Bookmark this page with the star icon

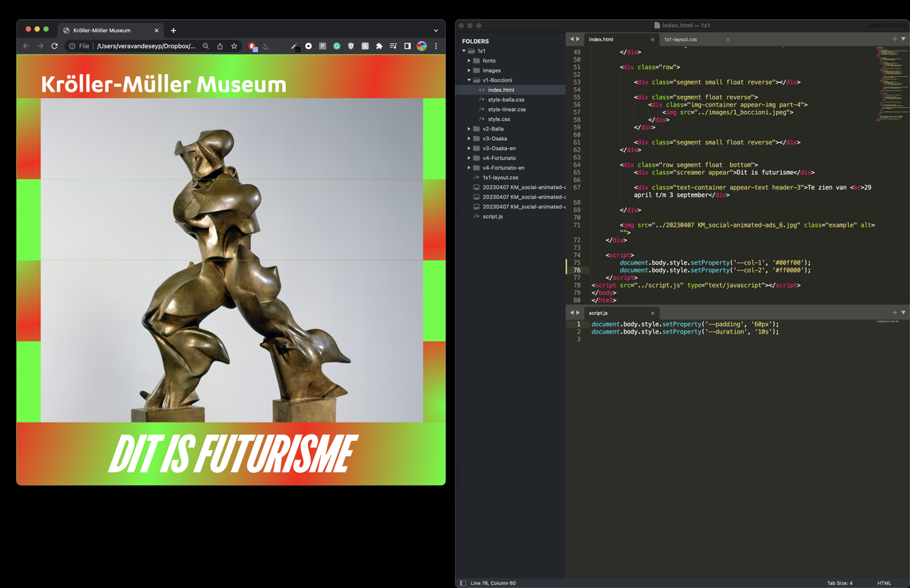tap(234, 46)
